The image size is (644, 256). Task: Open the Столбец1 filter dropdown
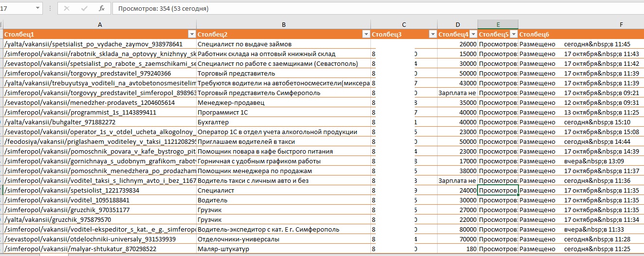pyautogui.click(x=191, y=34)
